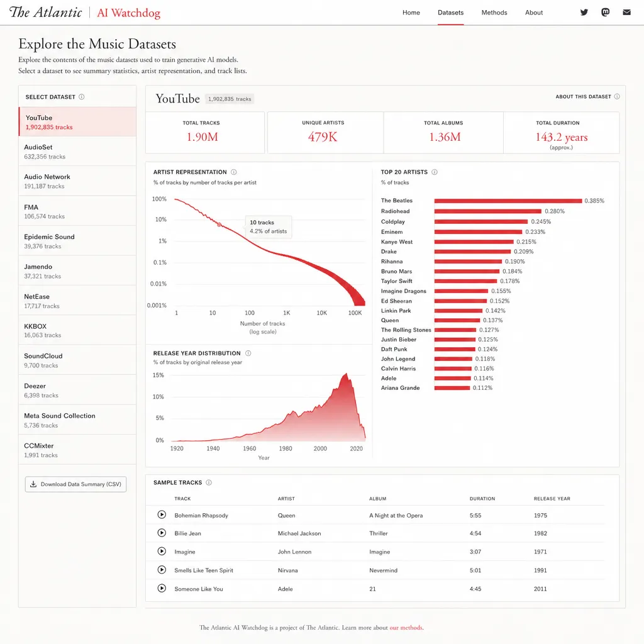Image resolution: width=644 pixels, height=644 pixels.
Task: Click the Eminem bar in top artists
Action: (479, 232)
